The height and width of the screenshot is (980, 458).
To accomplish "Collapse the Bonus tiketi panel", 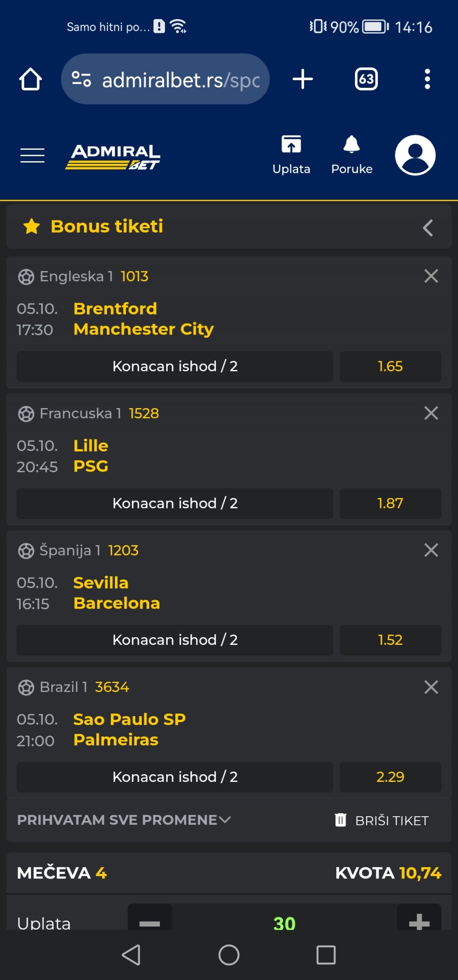I will coord(428,228).
